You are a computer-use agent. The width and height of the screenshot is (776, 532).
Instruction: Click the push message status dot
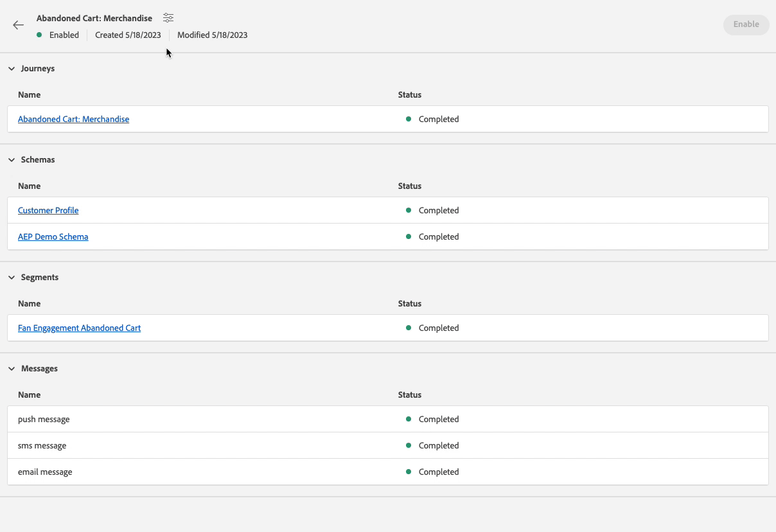409,419
